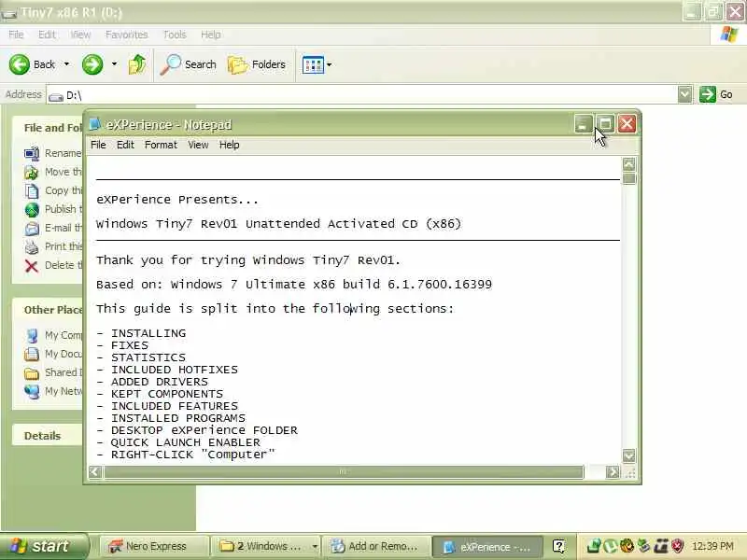
Task: Click the Move this file icon
Action: click(x=32, y=172)
